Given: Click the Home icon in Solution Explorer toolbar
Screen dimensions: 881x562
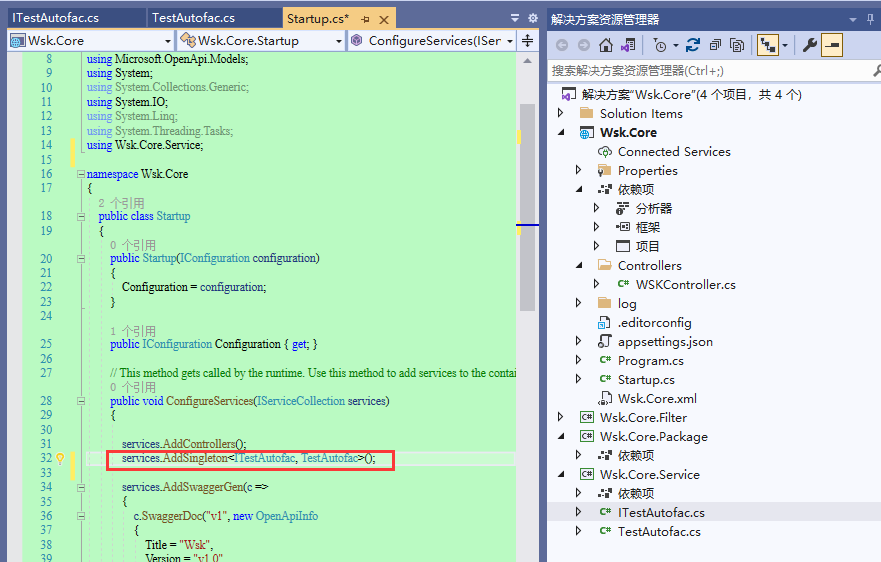Looking at the screenshot, I should 606,45.
